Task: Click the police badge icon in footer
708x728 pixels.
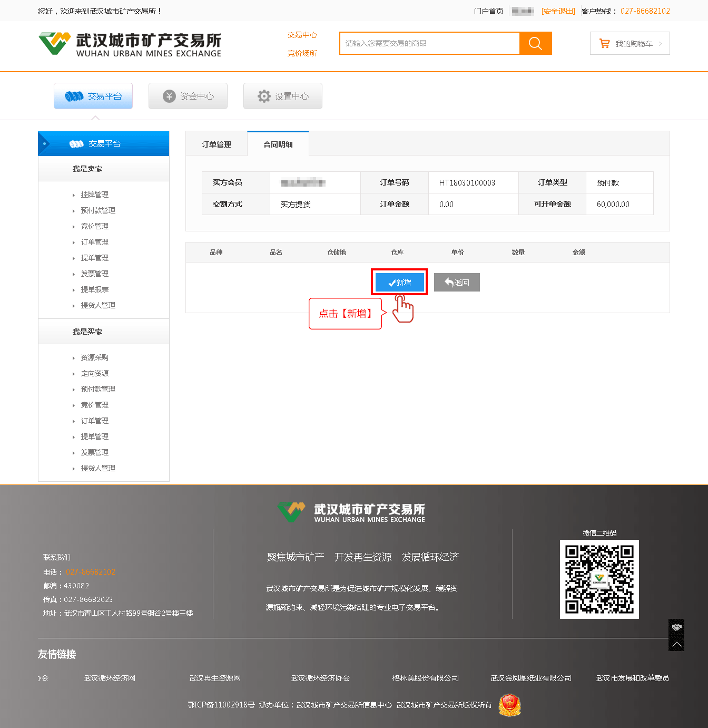Action: pos(509,705)
